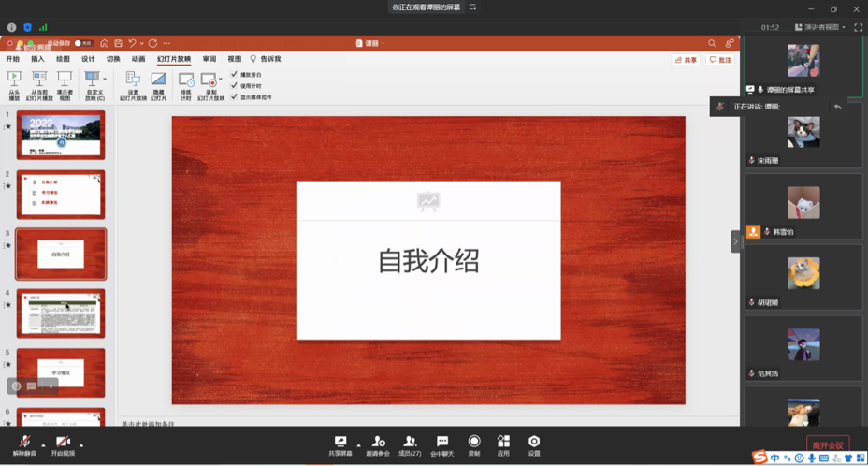Open the 插入 ribbon tab
This screenshot has height=466, width=868.
[37, 59]
